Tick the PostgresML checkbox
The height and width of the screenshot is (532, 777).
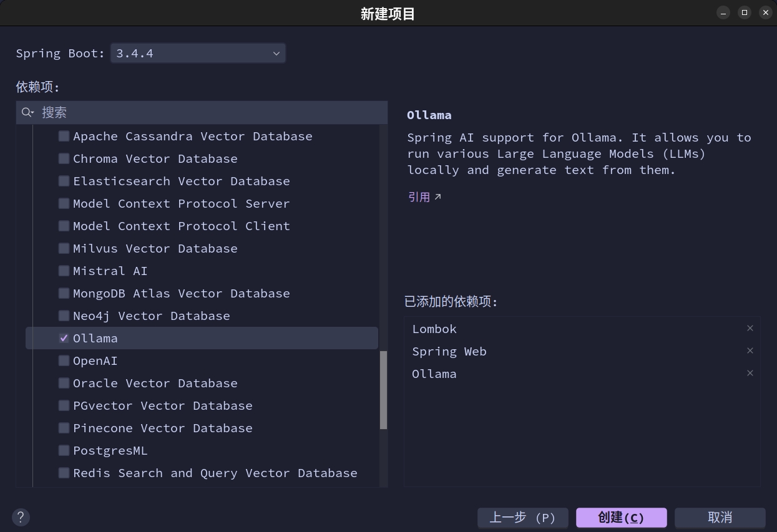point(64,450)
